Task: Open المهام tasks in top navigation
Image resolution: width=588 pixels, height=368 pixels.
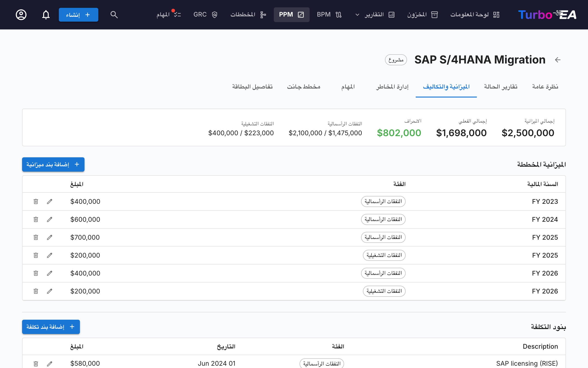Action: click(169, 14)
